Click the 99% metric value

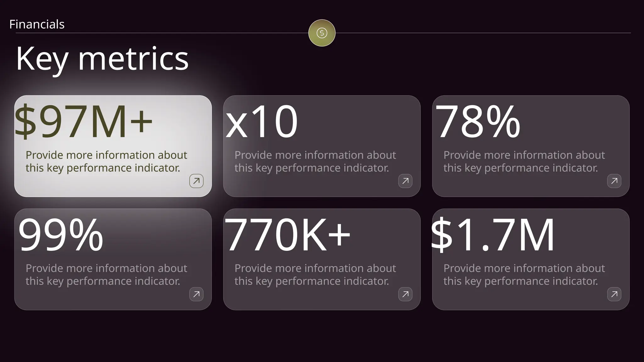pos(61,235)
